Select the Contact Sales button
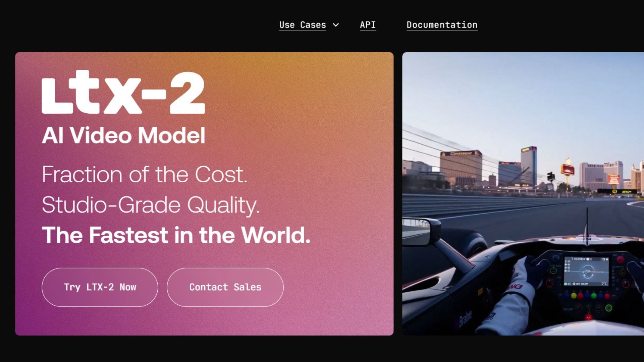 click(225, 287)
